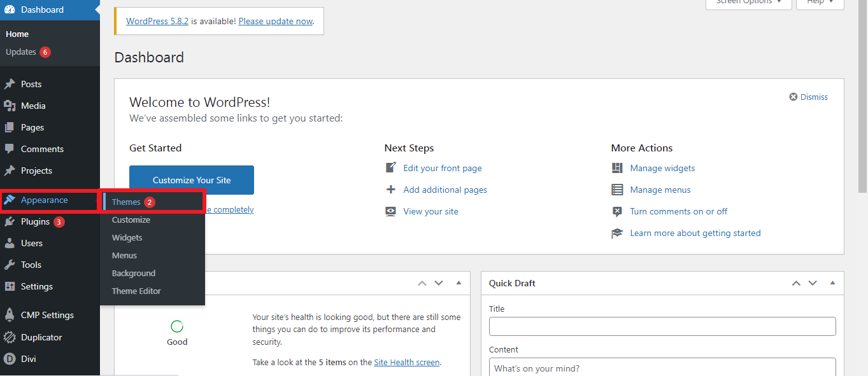The width and height of the screenshot is (868, 376).
Task: Click the Projects pin icon
Action: (x=10, y=171)
